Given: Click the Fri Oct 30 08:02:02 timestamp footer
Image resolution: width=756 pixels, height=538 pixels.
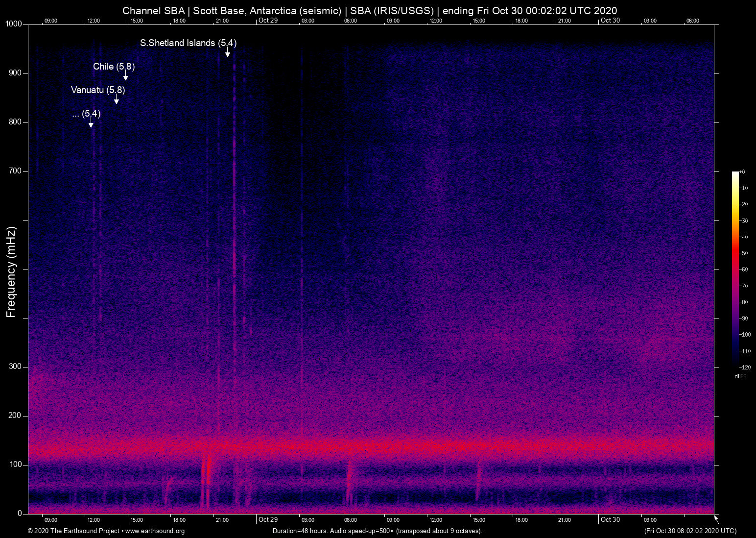Looking at the screenshot, I should point(690,531).
